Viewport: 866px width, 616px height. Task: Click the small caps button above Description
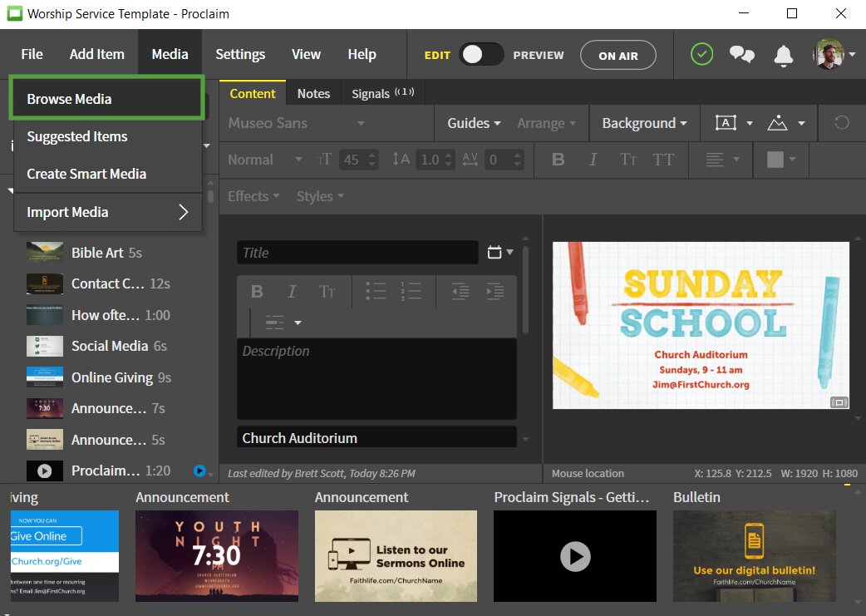pyautogui.click(x=327, y=291)
